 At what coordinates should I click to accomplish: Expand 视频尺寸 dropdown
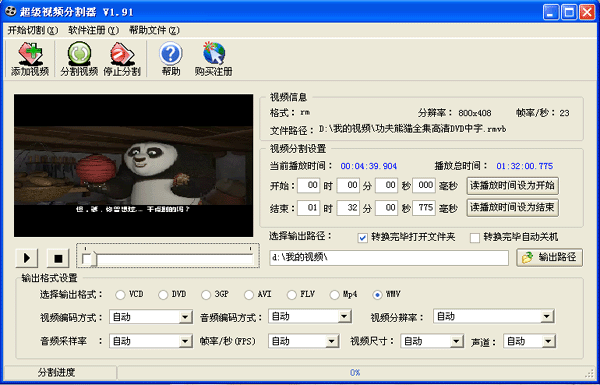[457, 341]
